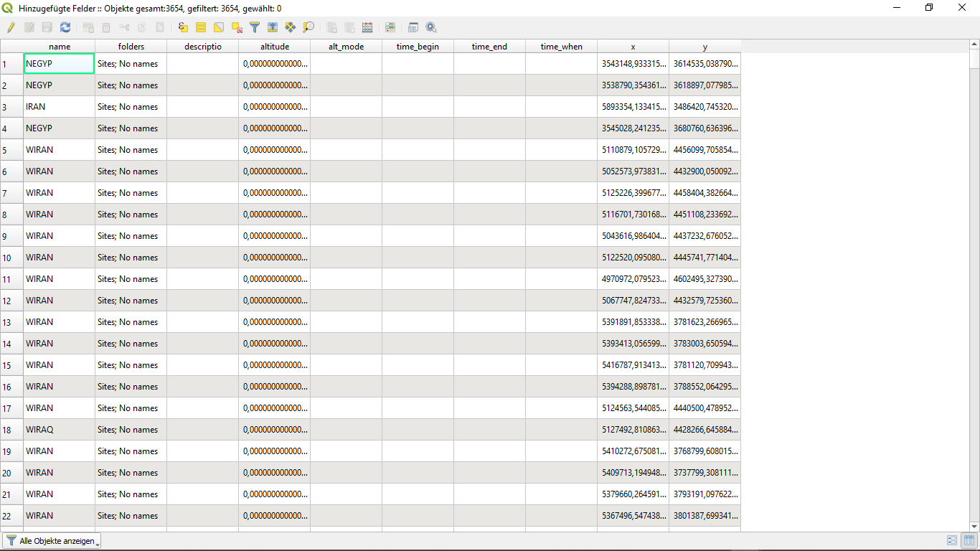Click the 'time_when' column header
The height and width of the screenshot is (551, 980).
coord(561,47)
